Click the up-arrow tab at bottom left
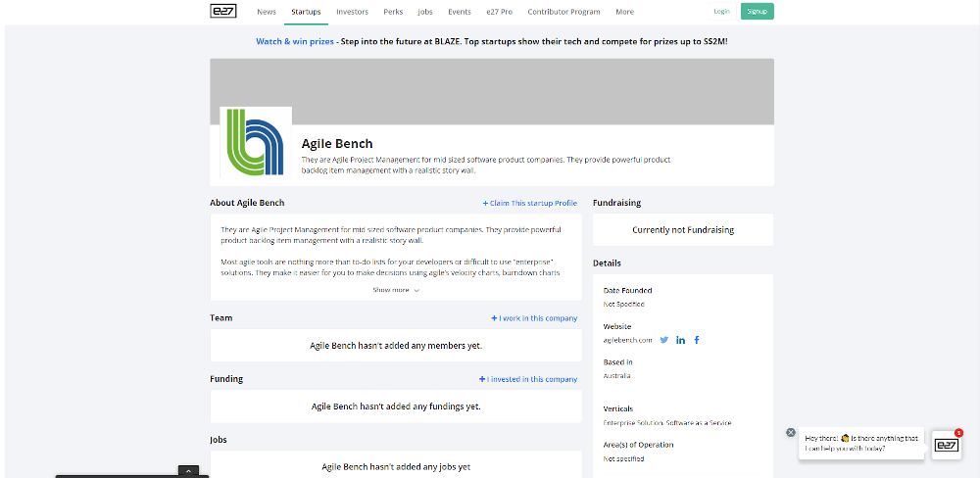Image resolution: width=980 pixels, height=478 pixels. point(189,471)
